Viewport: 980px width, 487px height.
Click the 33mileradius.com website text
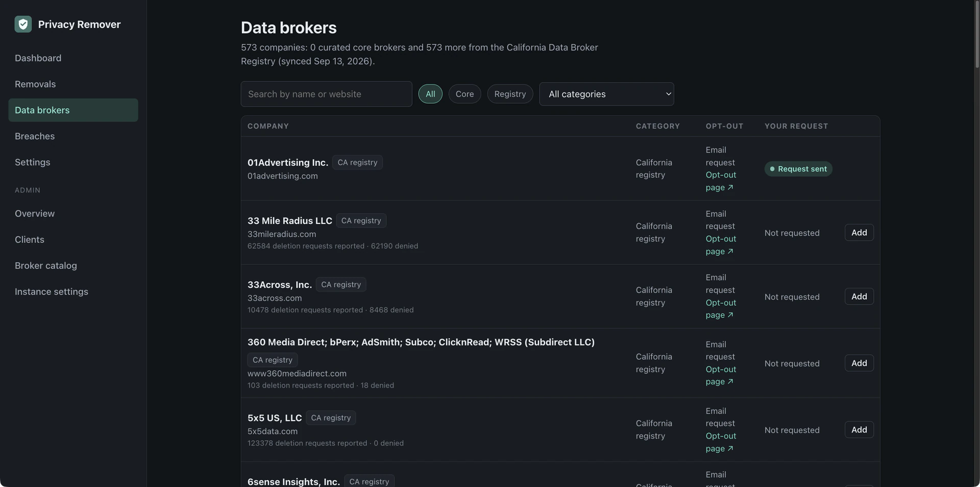coord(282,234)
